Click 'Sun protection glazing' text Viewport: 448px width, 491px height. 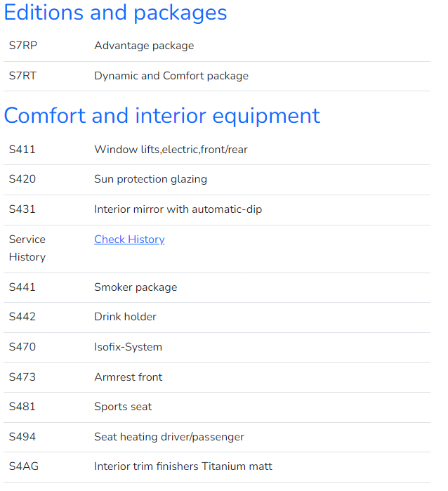tap(150, 179)
